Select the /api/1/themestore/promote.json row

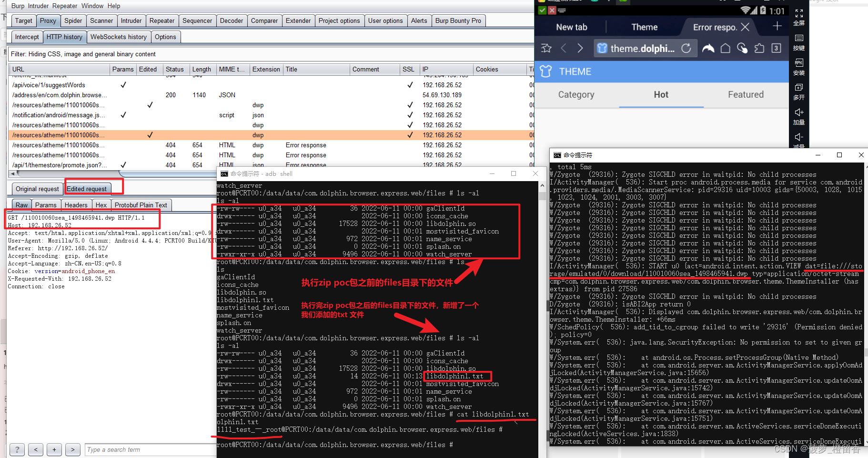click(x=271, y=165)
